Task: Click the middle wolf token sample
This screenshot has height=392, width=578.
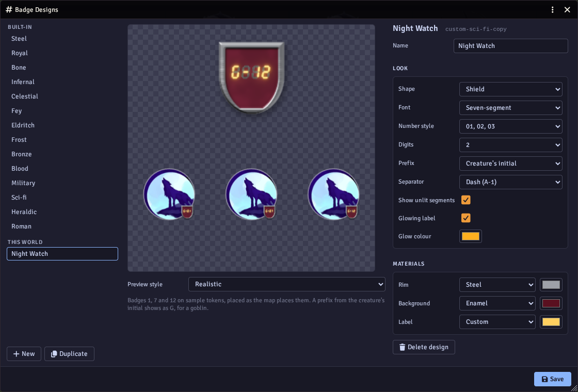Action: coord(251,194)
